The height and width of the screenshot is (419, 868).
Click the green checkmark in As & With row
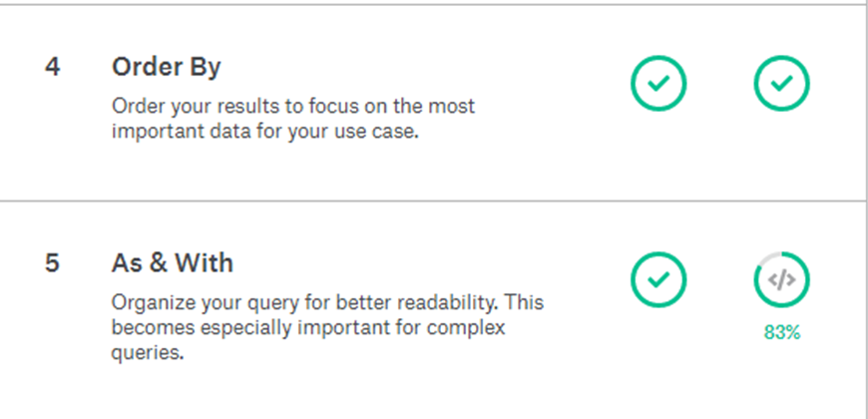click(658, 280)
